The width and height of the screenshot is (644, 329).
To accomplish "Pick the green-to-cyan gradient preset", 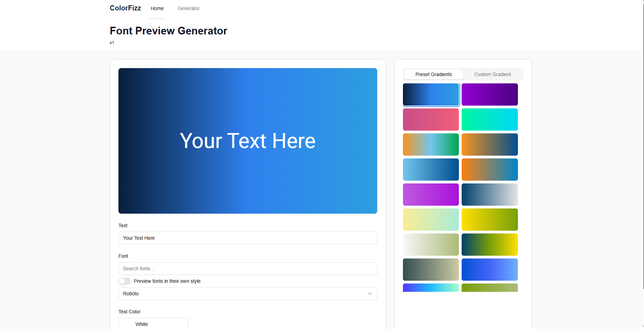I will point(489,119).
